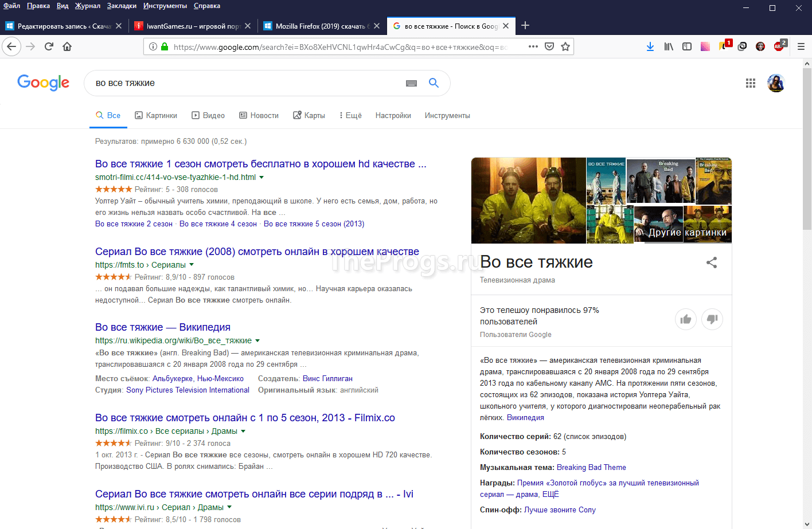Share the Во все тяжкие knowledge panel

(x=712, y=262)
